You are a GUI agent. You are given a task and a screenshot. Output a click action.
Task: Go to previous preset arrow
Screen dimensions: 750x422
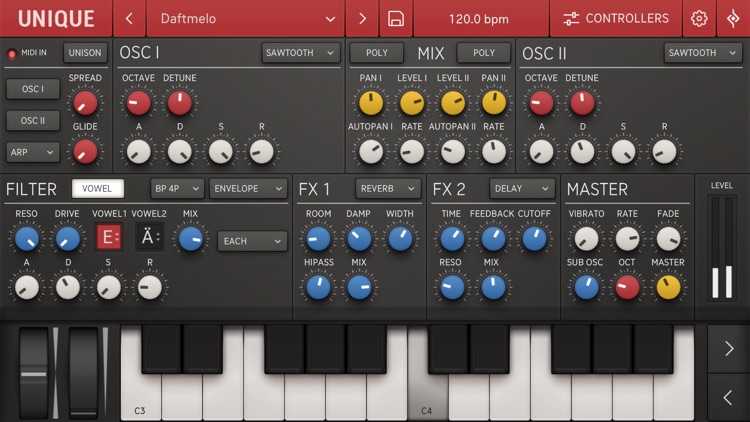(x=129, y=19)
